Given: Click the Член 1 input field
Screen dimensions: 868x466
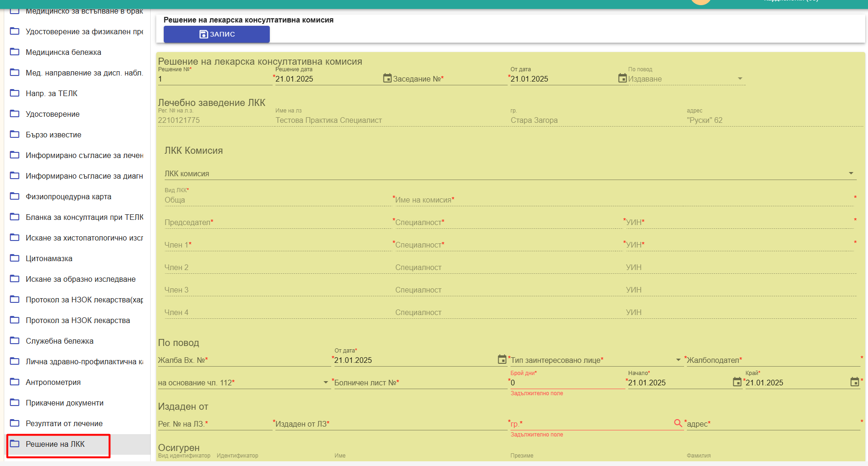Looking at the screenshot, I should click(x=278, y=245).
